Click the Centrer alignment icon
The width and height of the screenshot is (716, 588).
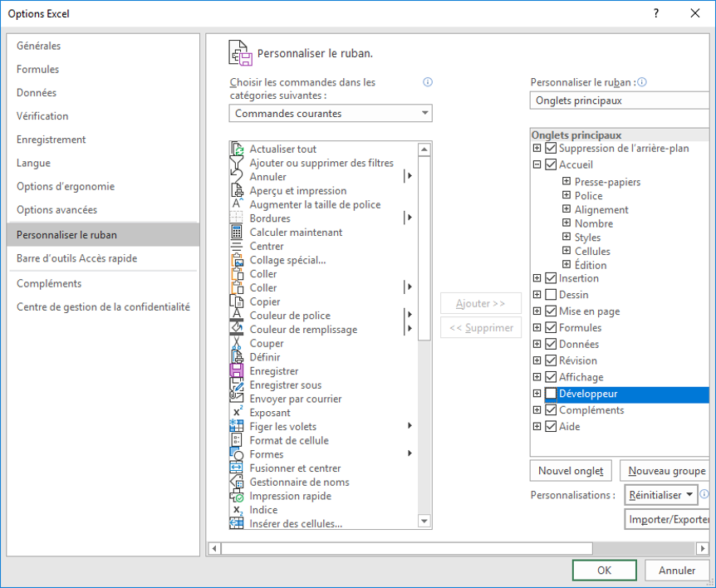(237, 246)
